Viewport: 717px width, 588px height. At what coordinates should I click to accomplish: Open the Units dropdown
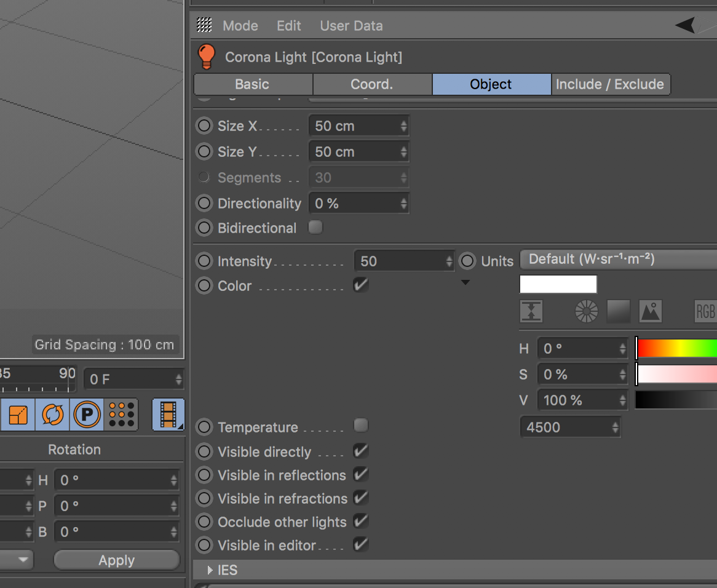click(618, 260)
